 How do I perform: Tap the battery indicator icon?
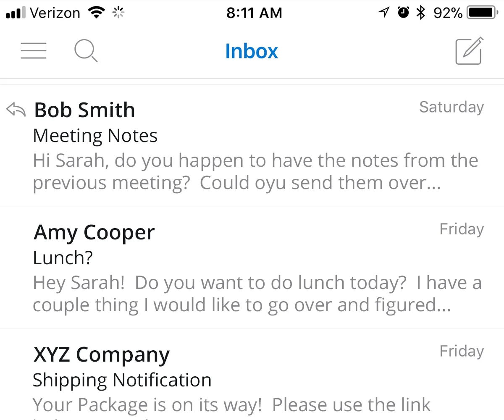tap(482, 13)
